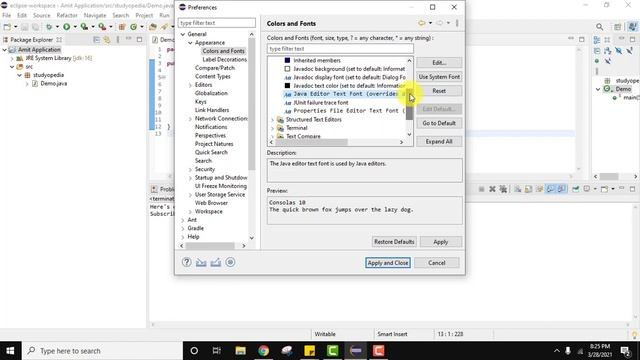This screenshot has height=360, width=640.
Task: Click Link with Editor icon in Package Explorer
Action: pyautogui.click(x=107, y=40)
